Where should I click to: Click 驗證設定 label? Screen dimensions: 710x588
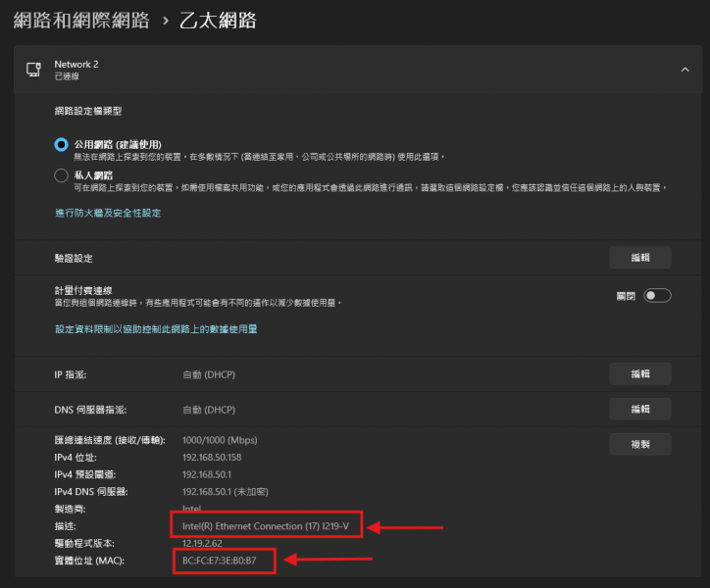(74, 259)
